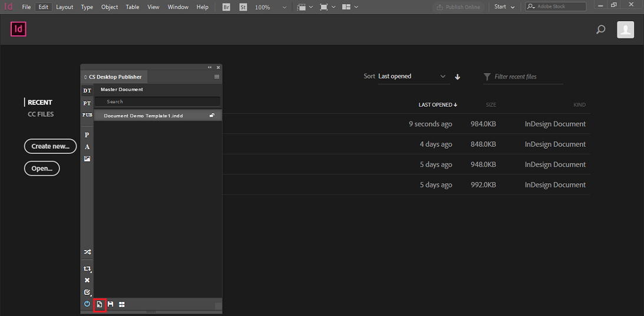The height and width of the screenshot is (316, 644).
Task: Click the P icon in the publisher sidebar
Action: pyautogui.click(x=87, y=135)
